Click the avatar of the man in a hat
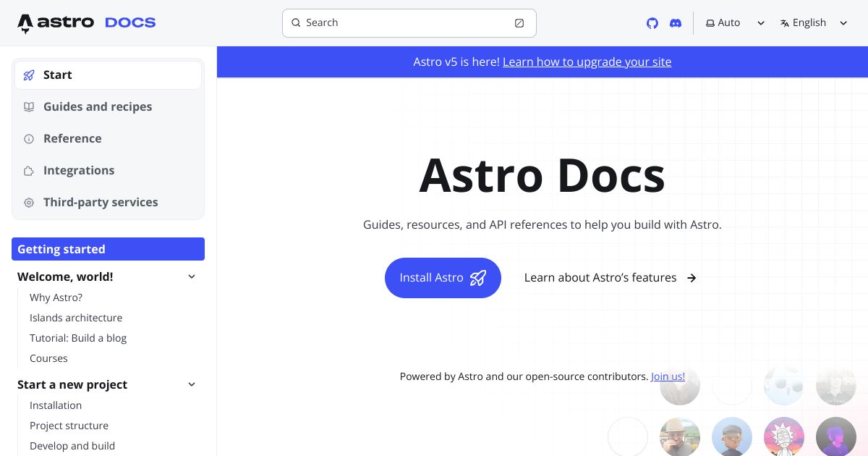The image size is (868, 456). (680, 437)
